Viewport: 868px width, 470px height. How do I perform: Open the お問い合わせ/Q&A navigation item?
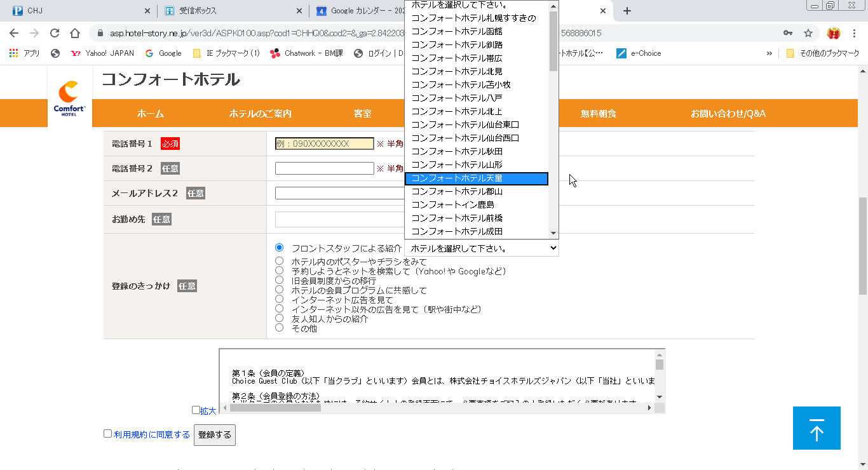[728, 114]
